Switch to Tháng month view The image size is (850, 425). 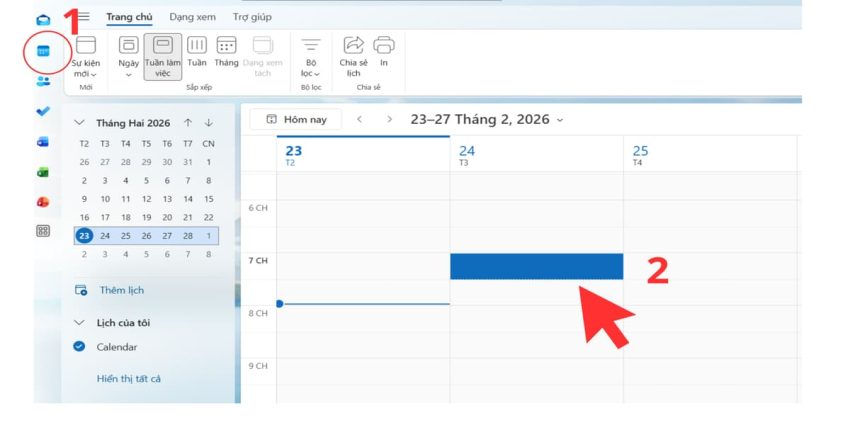point(226,52)
